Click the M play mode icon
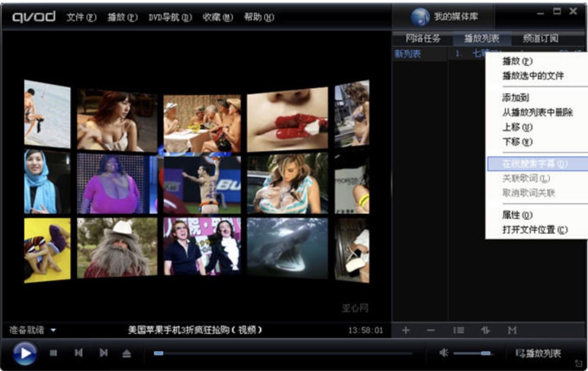 [512, 330]
